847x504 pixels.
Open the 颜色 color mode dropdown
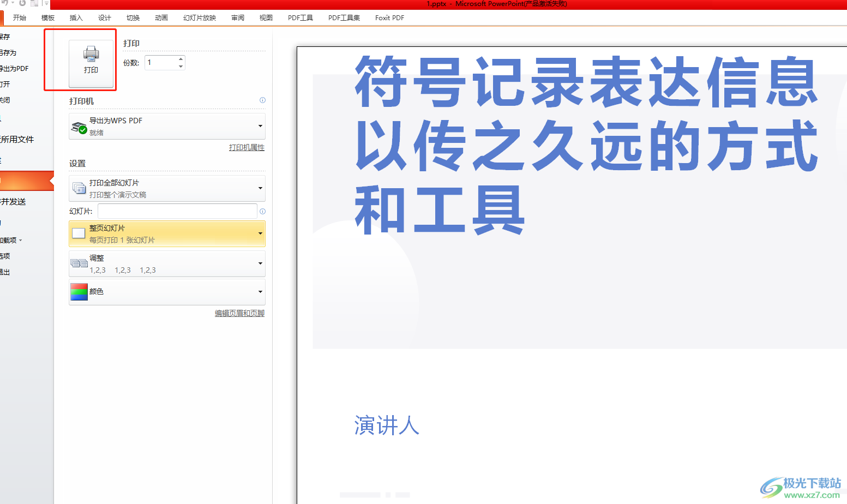[x=167, y=292]
